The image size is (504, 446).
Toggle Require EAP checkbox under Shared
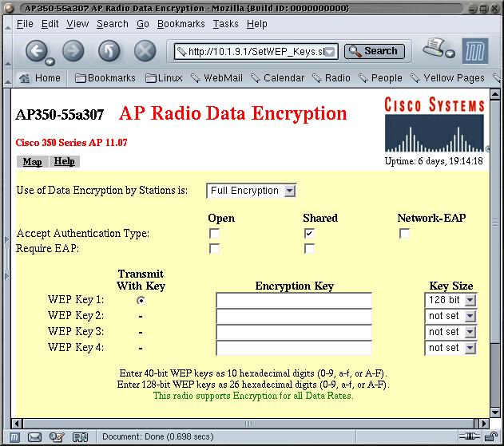[309, 248]
